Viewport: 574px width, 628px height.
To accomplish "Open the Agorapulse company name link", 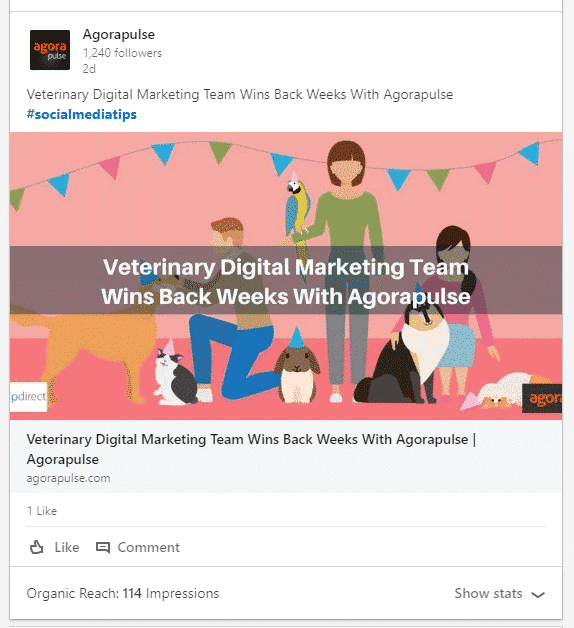I will (119, 34).
